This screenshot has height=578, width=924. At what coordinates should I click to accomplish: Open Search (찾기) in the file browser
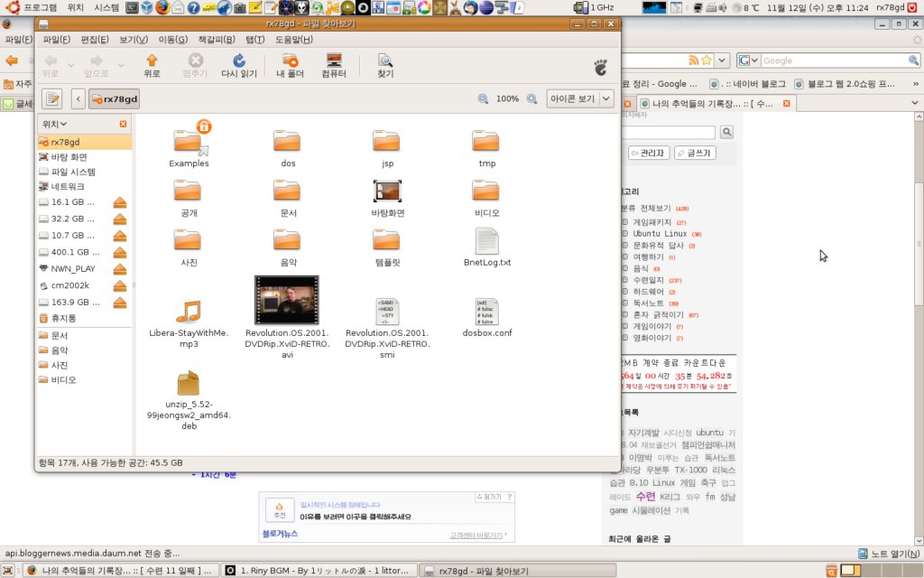click(x=384, y=65)
